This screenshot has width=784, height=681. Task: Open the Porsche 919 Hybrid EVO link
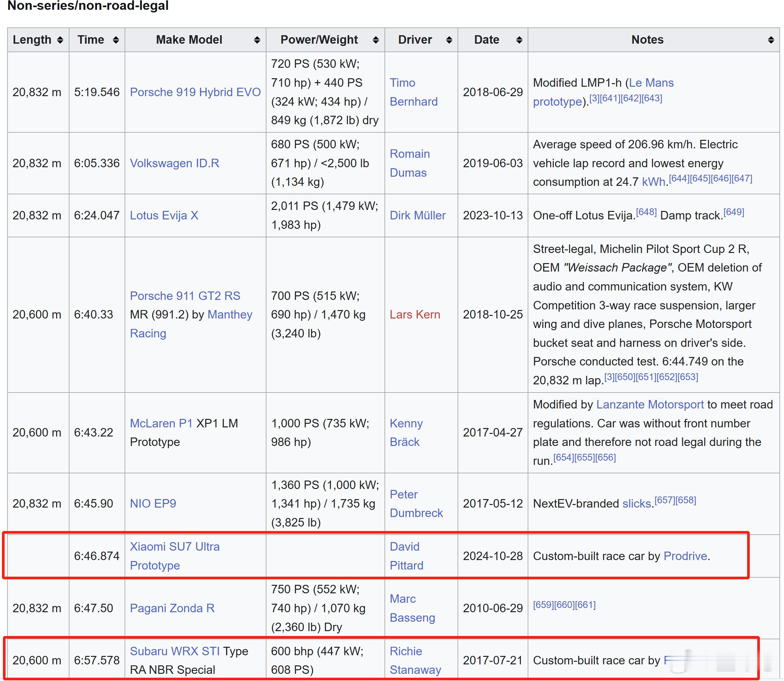coord(195,92)
